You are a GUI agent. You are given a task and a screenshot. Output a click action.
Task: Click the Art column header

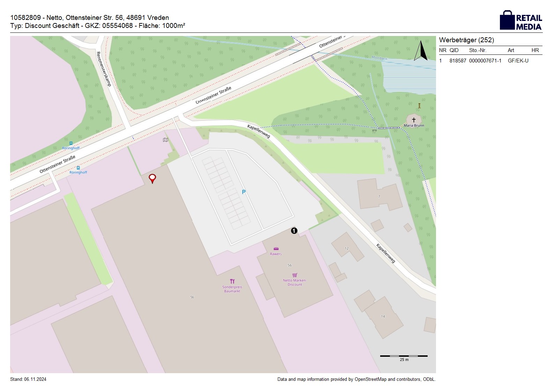[511, 50]
